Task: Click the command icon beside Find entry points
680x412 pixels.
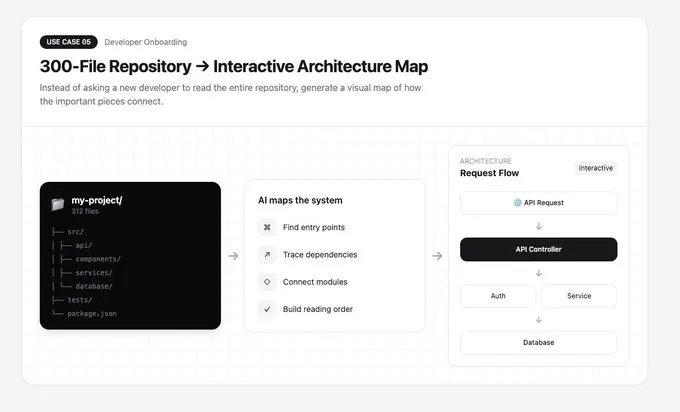Action: [x=267, y=227]
